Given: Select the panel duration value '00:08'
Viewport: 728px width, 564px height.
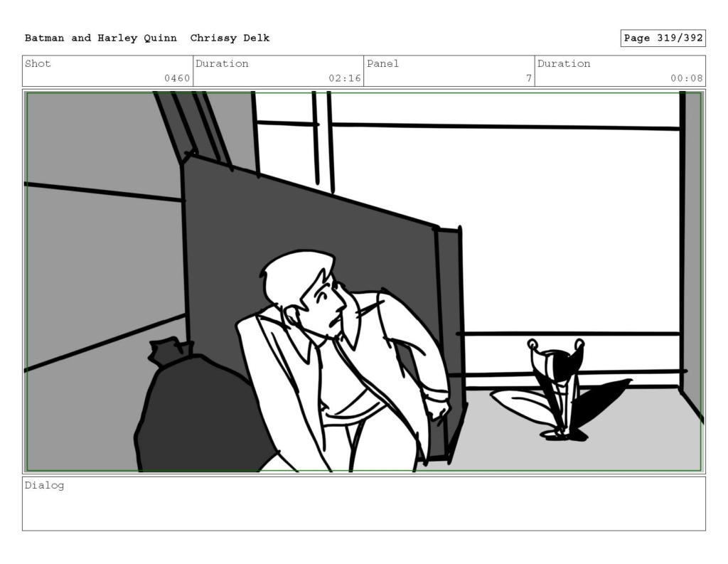Looking at the screenshot, I should (x=686, y=78).
